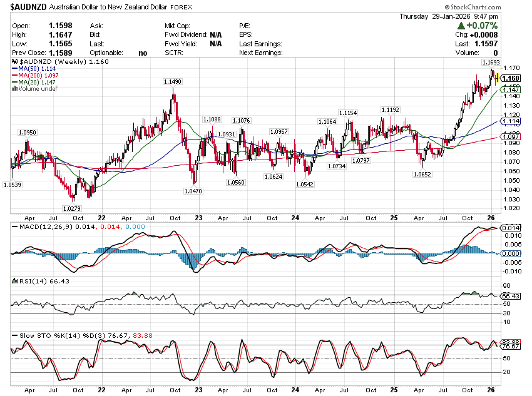Click the yellow-highlighted latest weekly candle

point(497,78)
